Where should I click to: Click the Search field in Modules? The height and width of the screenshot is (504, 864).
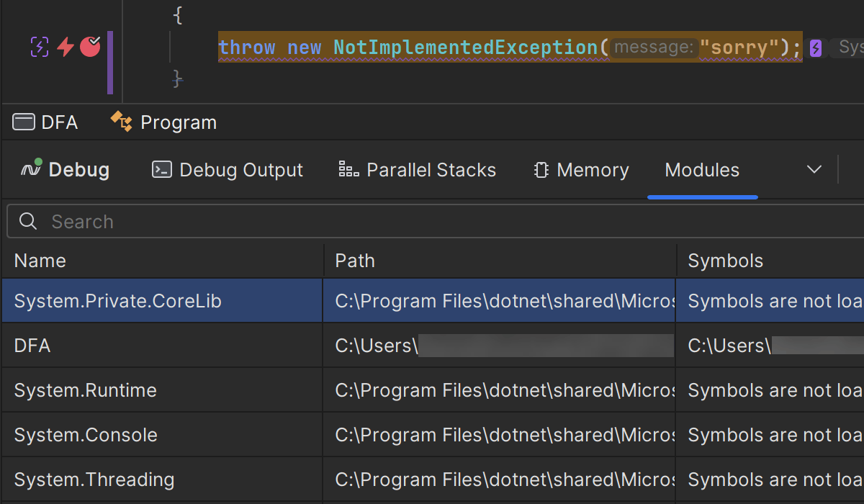click(432, 222)
